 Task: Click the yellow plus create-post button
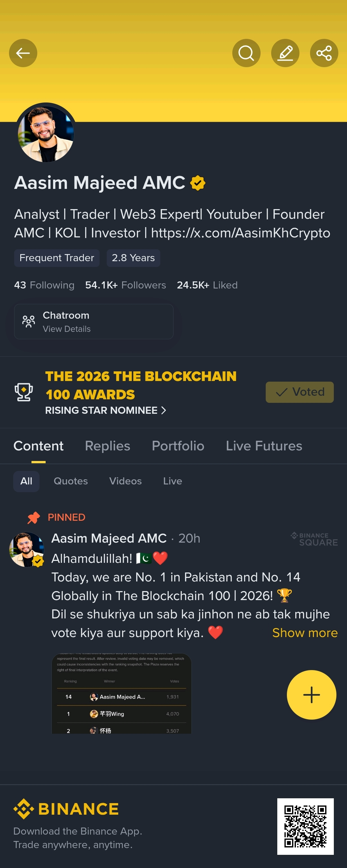point(311,695)
